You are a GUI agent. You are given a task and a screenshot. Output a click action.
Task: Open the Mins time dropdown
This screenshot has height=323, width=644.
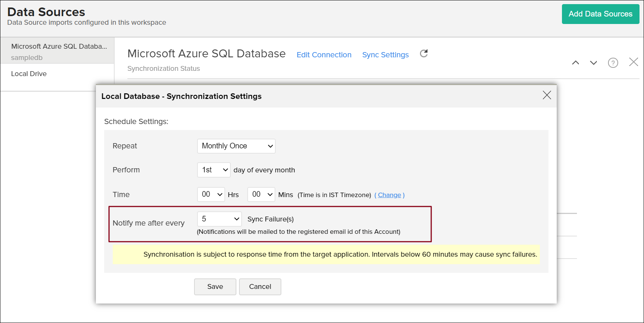click(x=261, y=194)
